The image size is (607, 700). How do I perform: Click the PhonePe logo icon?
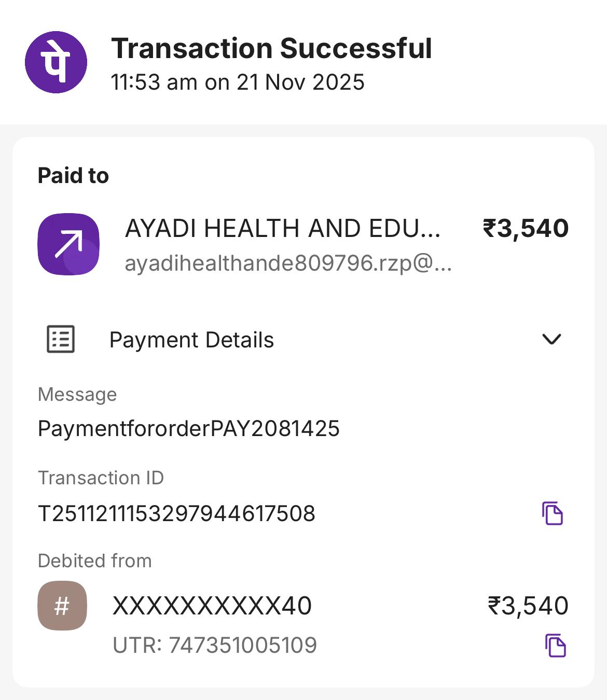pos(56,62)
